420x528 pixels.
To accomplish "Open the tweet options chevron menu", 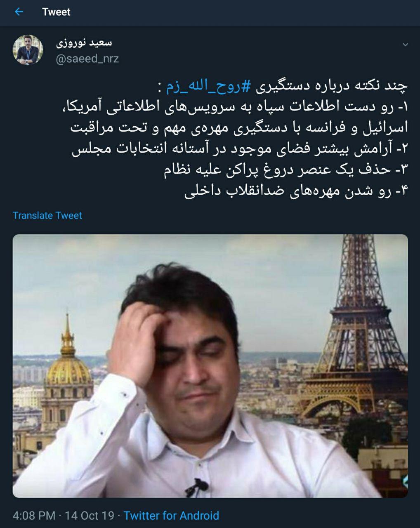I will [405, 45].
